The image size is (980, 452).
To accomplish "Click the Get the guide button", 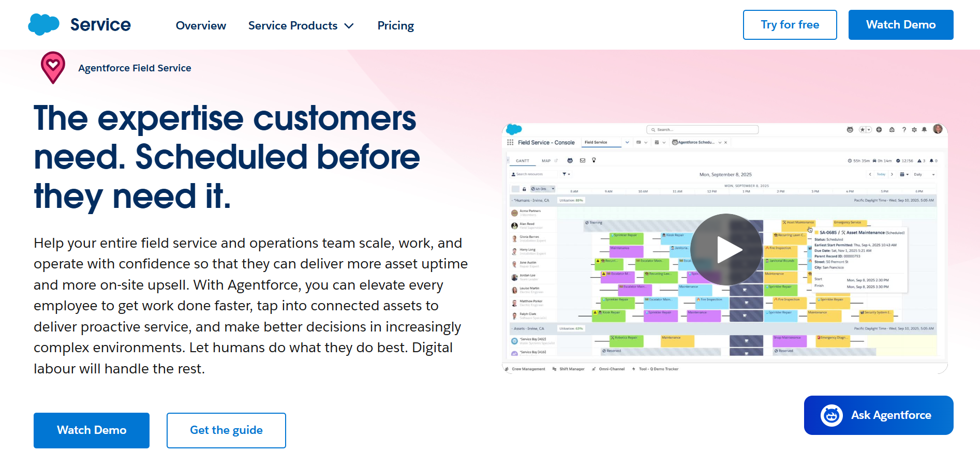I will pyautogui.click(x=226, y=430).
